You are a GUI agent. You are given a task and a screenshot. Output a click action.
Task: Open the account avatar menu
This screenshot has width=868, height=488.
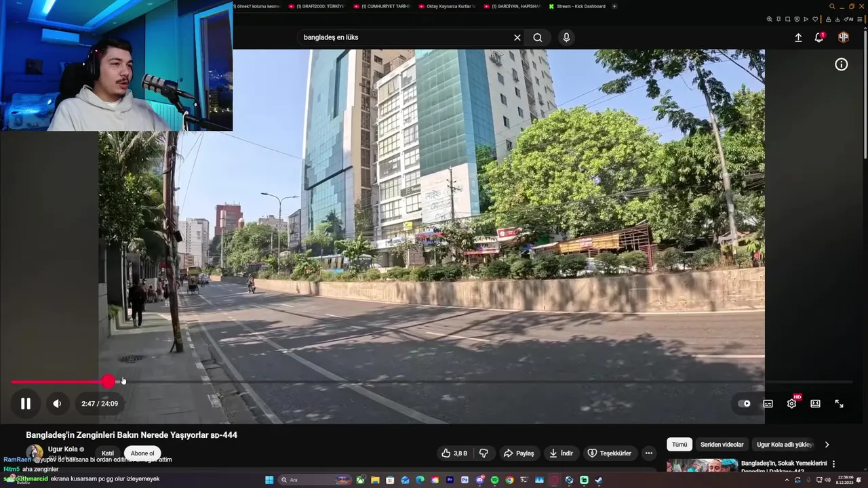tap(843, 37)
